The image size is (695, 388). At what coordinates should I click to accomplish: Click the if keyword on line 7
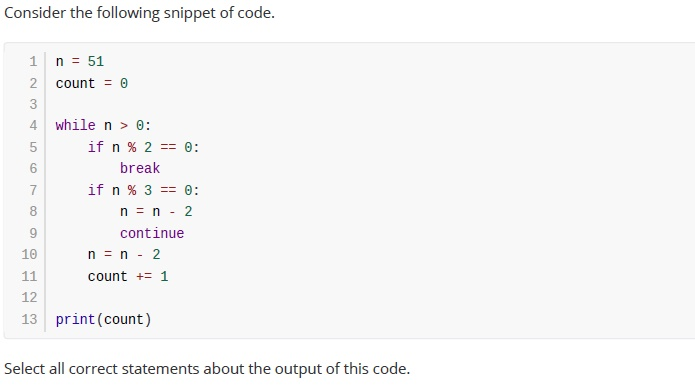(95, 190)
